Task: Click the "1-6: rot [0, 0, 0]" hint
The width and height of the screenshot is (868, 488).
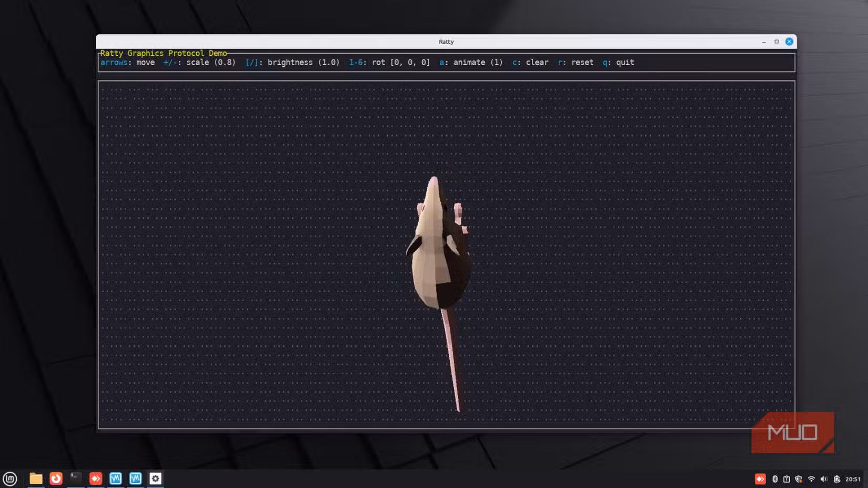Action: pos(389,62)
